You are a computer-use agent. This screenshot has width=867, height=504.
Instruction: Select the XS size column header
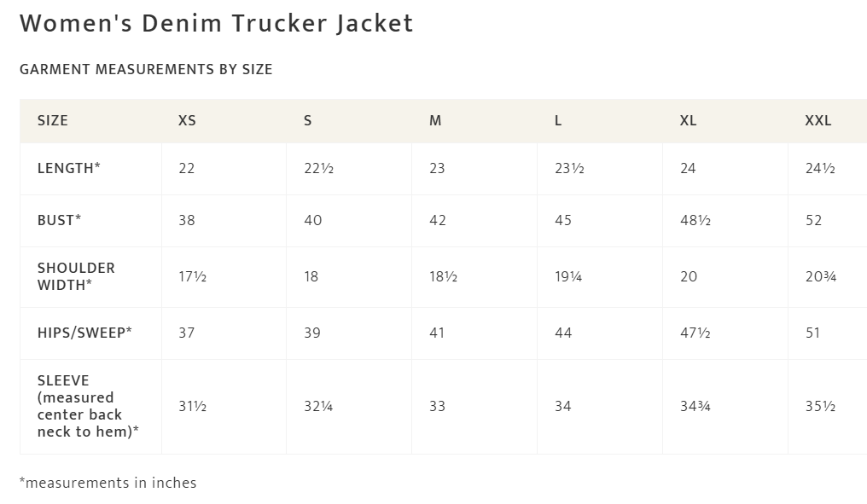point(187,121)
